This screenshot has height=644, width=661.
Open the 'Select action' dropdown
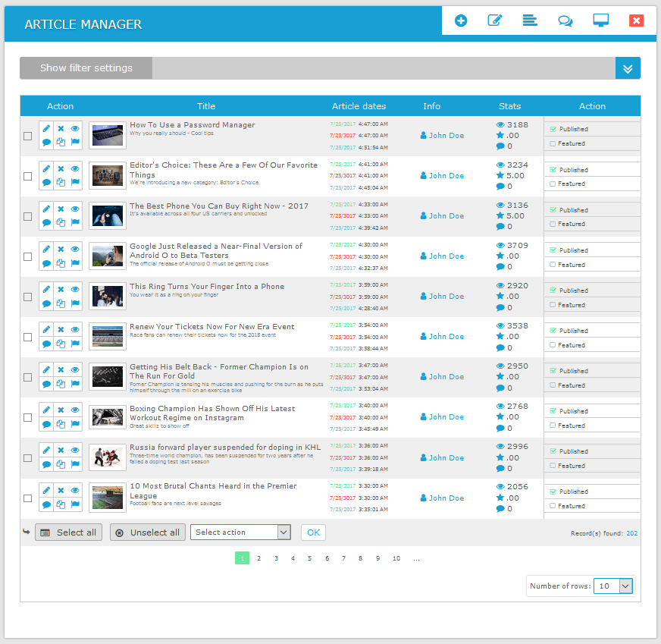pyautogui.click(x=241, y=532)
